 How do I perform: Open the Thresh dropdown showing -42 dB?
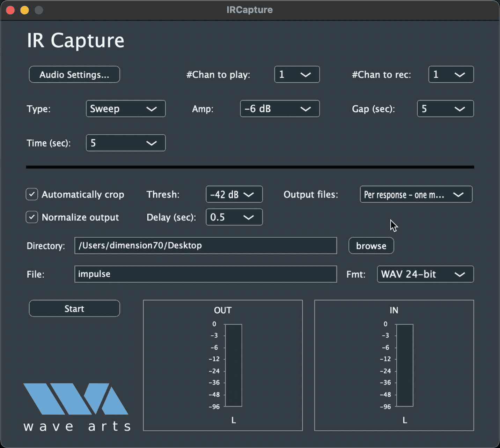click(x=234, y=194)
